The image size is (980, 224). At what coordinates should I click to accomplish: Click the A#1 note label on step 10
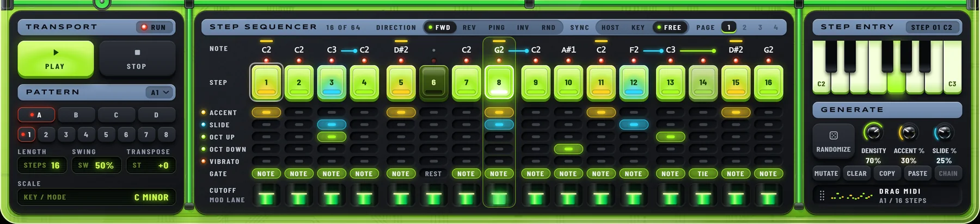coord(568,49)
